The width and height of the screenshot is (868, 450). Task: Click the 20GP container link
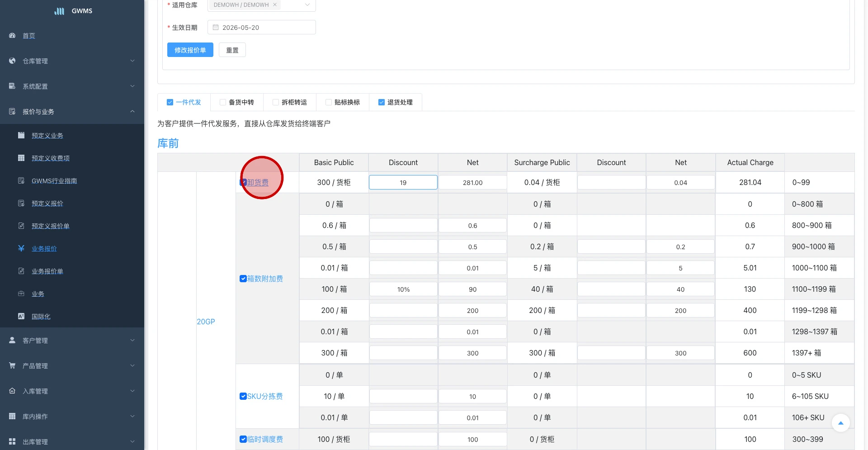pyautogui.click(x=206, y=322)
